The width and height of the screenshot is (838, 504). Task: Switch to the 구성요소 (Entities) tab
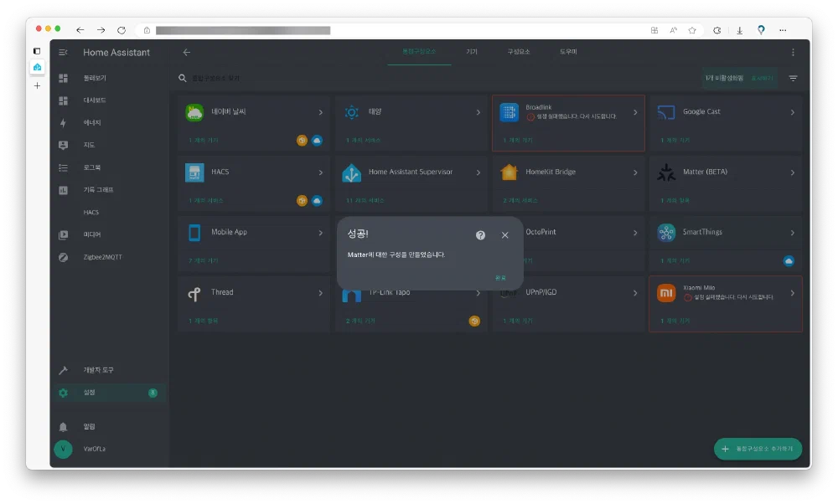(519, 52)
